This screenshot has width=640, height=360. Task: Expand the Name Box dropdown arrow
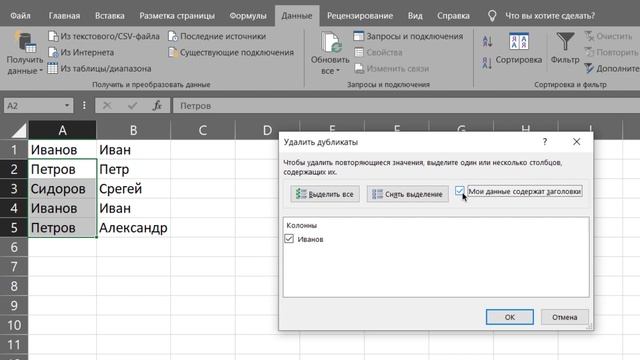(67, 106)
